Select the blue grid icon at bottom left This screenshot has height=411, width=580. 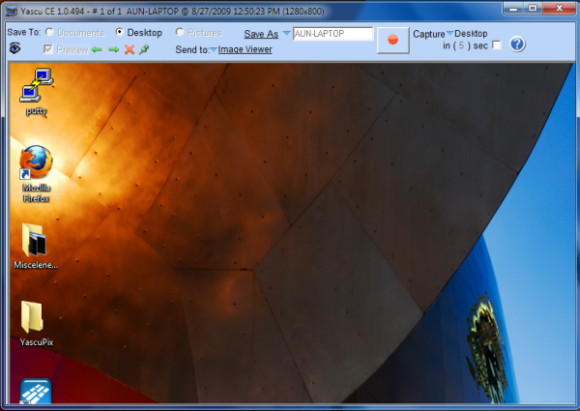36,391
